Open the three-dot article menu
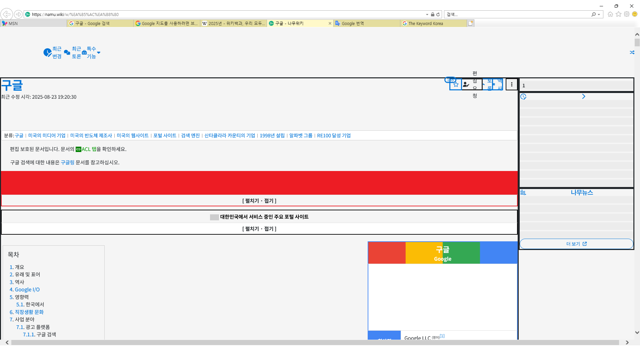The width and height of the screenshot is (640, 364). (x=511, y=85)
